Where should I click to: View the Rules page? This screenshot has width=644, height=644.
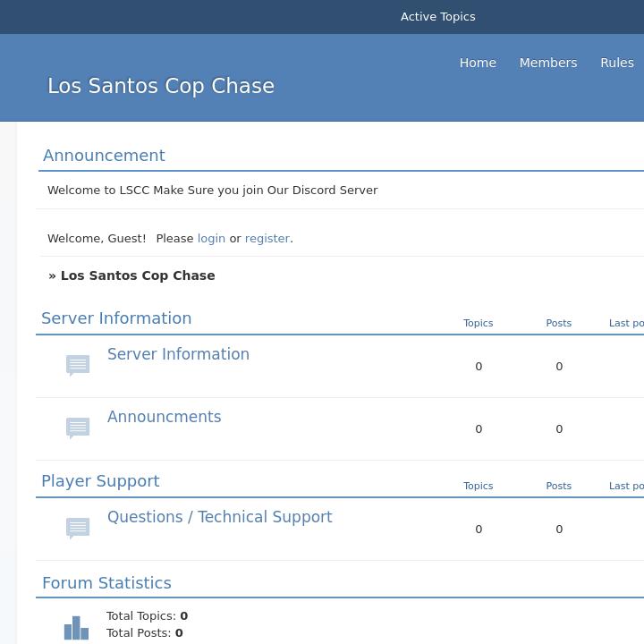point(616,63)
